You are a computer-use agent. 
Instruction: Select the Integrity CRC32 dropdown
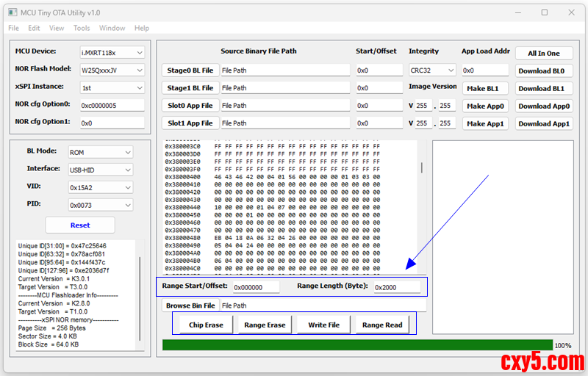coord(431,70)
